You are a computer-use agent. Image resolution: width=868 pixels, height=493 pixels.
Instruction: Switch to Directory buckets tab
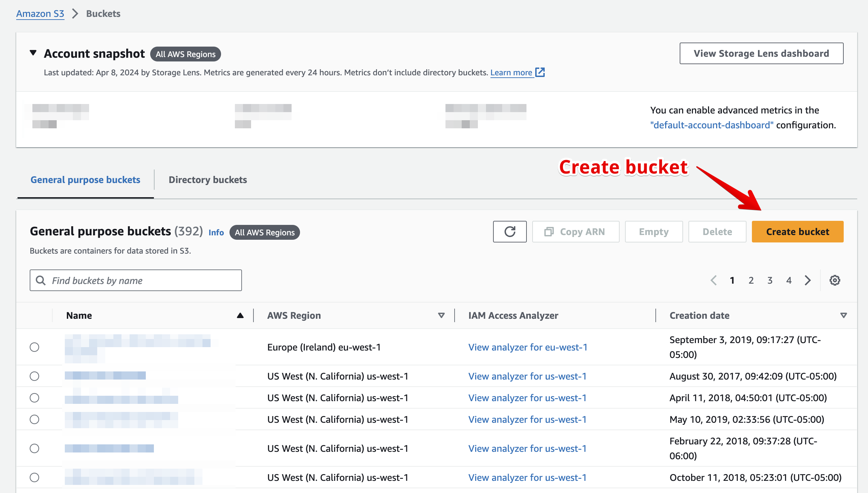tap(208, 180)
